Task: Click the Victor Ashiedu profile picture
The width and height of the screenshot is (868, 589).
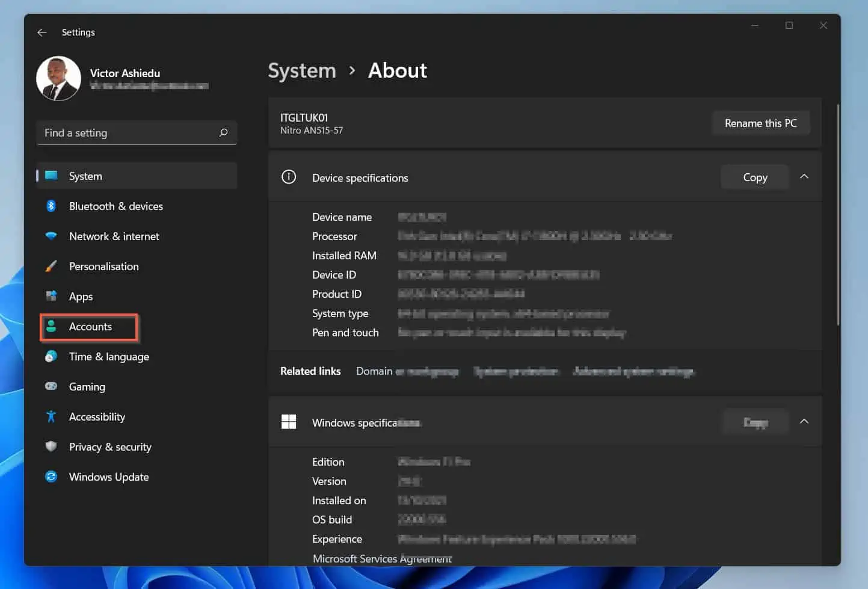Action: pos(58,79)
